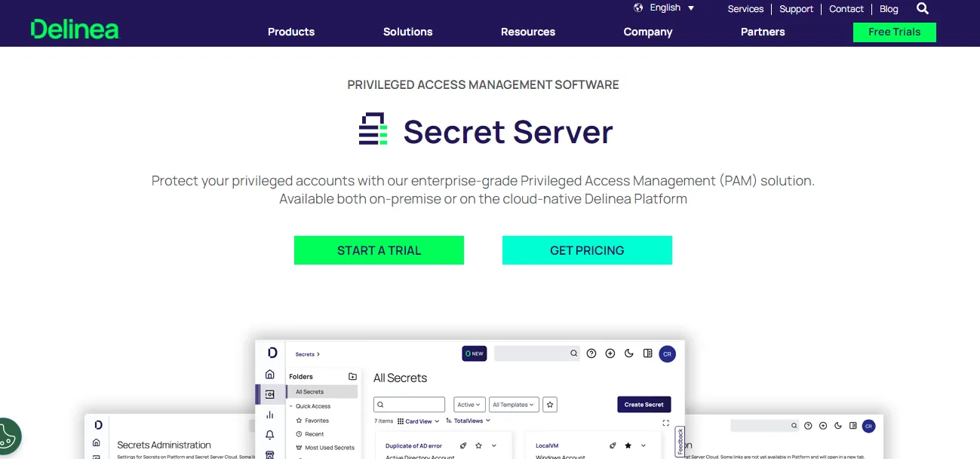Toggle dark mode moon in right-side panel
This screenshot has width=980, height=459.
(x=838, y=426)
